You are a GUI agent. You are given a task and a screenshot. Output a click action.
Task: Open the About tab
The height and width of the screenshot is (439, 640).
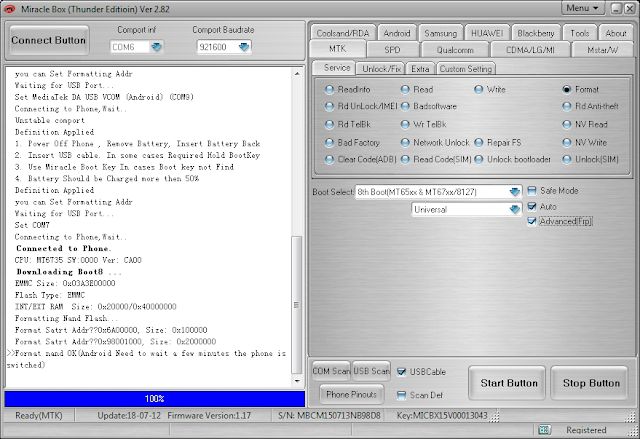pos(616,33)
